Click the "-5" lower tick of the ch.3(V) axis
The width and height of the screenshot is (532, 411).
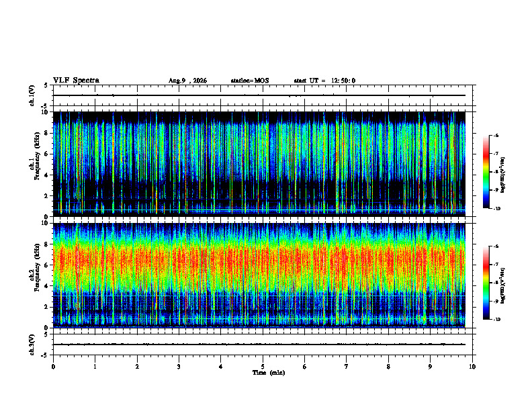click(x=44, y=355)
